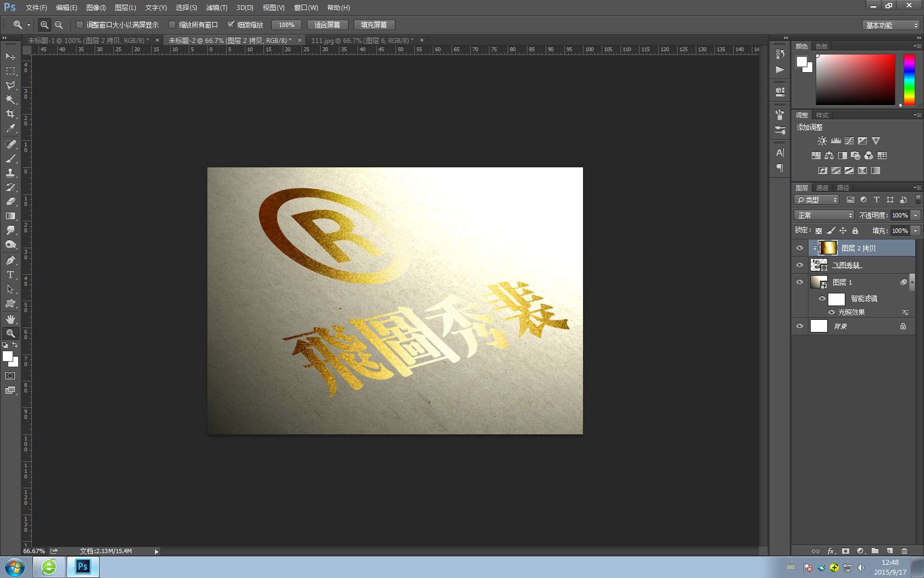Open the Windows Start button
Image resolution: width=924 pixels, height=578 pixels.
15,566
